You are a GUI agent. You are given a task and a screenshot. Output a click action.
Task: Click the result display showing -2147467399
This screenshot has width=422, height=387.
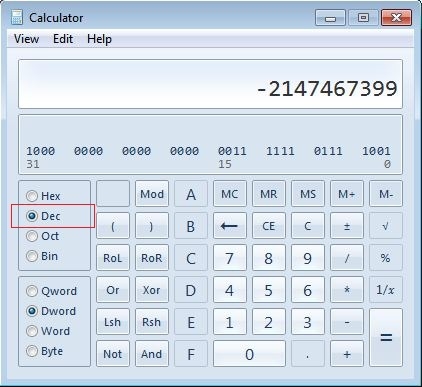click(x=210, y=84)
